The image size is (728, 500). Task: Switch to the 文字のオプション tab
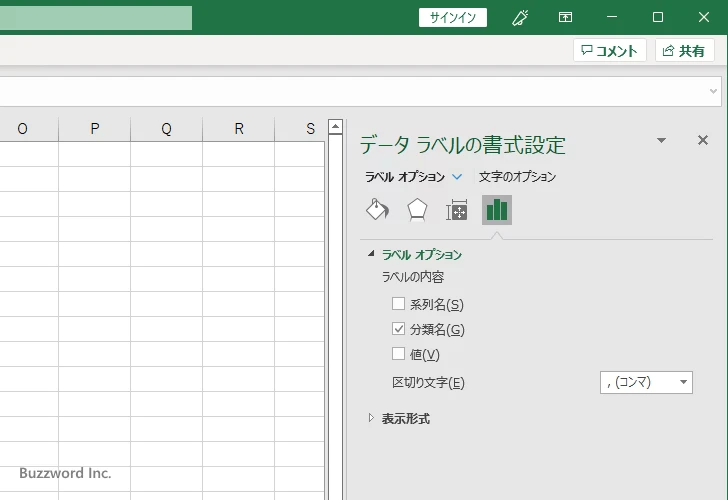click(517, 177)
